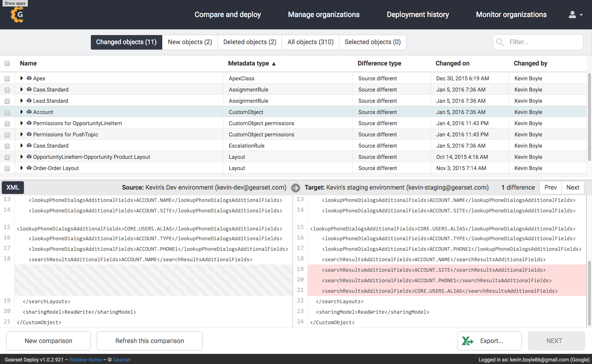The image size is (592, 364).
Task: Check the Order-Order Layout checkbox
Action: 7,168
